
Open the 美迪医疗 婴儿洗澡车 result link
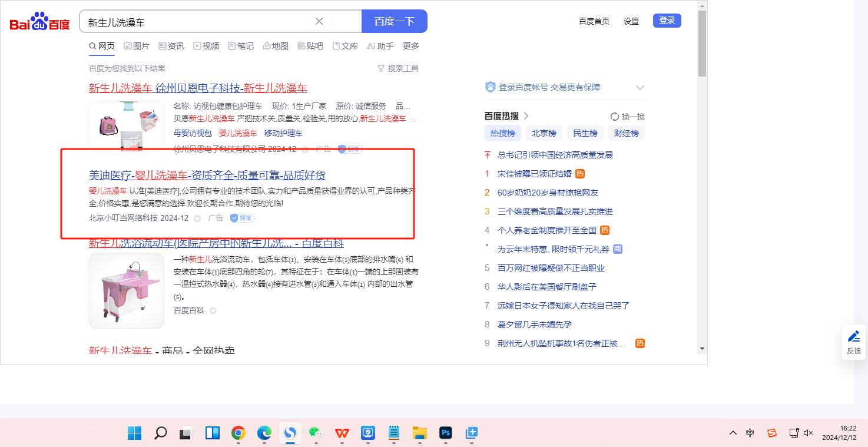(207, 175)
